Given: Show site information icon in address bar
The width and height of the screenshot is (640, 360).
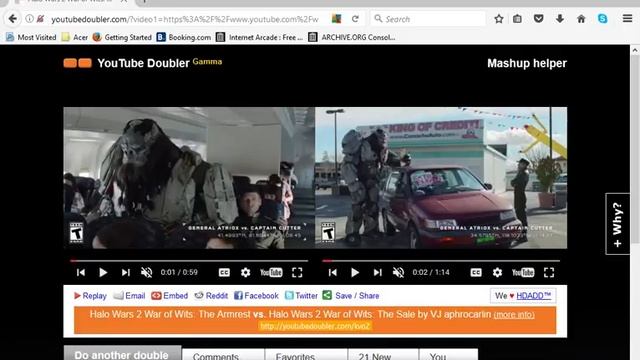Looking at the screenshot, I should 29,19.
